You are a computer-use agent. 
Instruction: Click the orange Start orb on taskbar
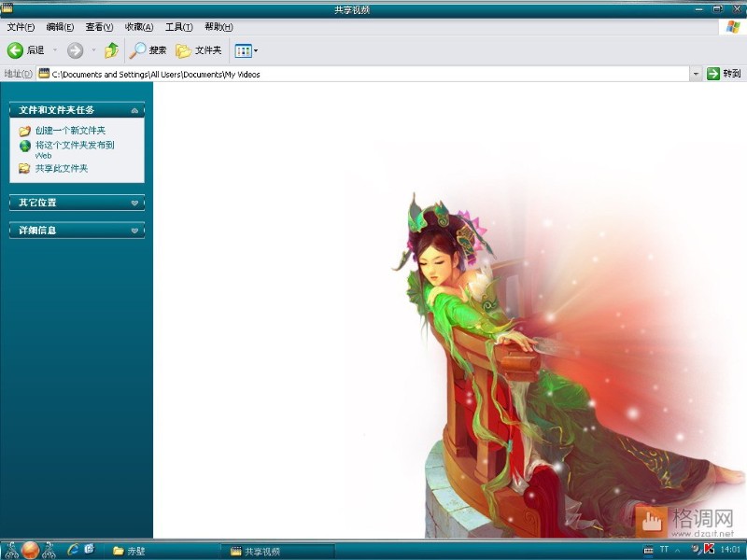30,551
